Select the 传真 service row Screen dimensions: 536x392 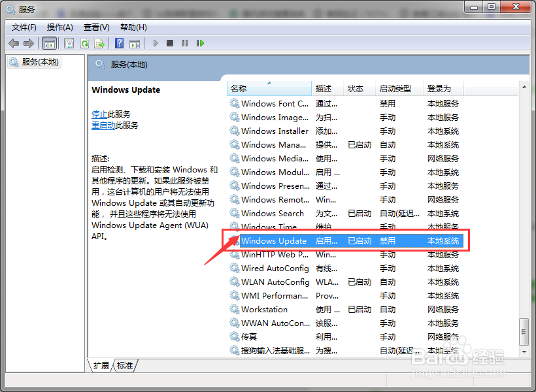[x=345, y=337]
